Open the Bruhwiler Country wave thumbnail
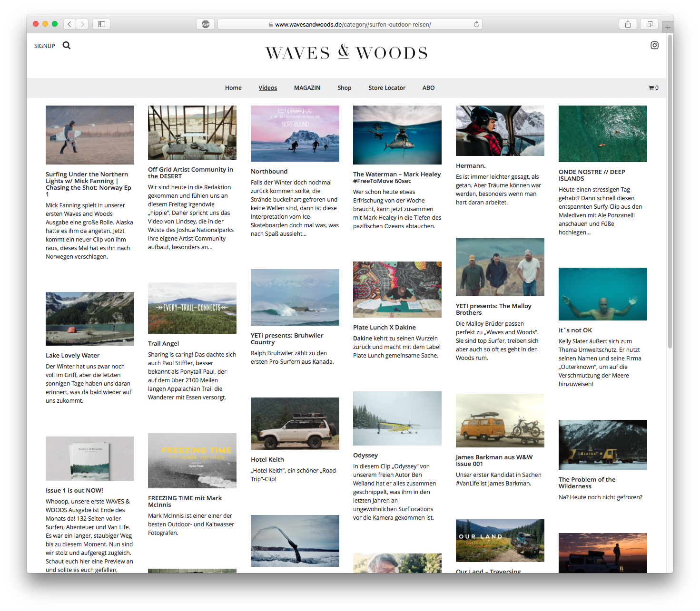The height and width of the screenshot is (611, 700). [x=295, y=297]
